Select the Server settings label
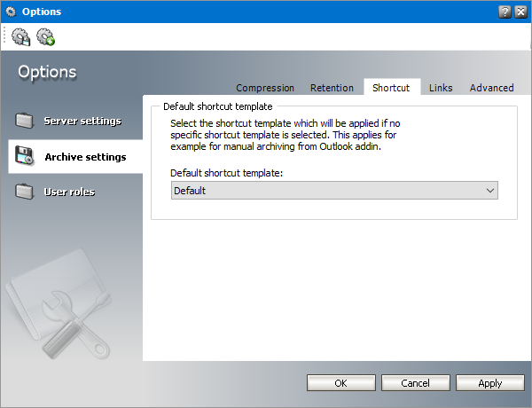This screenshot has width=532, height=408. 82,121
